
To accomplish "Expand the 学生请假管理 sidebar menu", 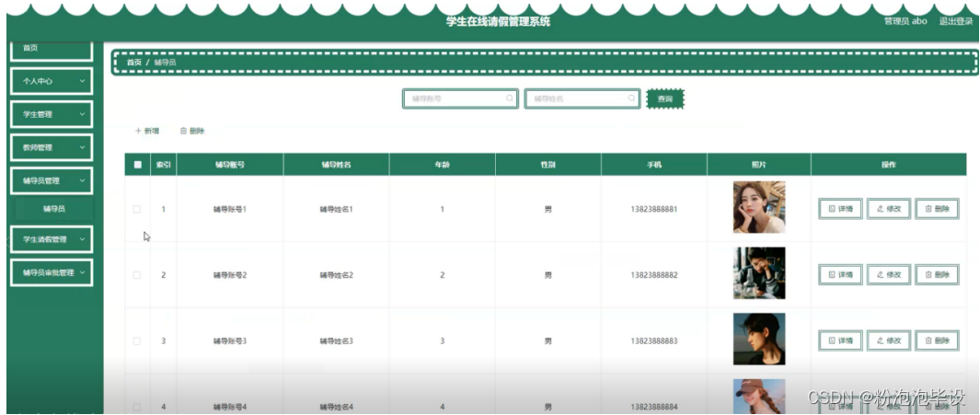I will tap(52, 239).
